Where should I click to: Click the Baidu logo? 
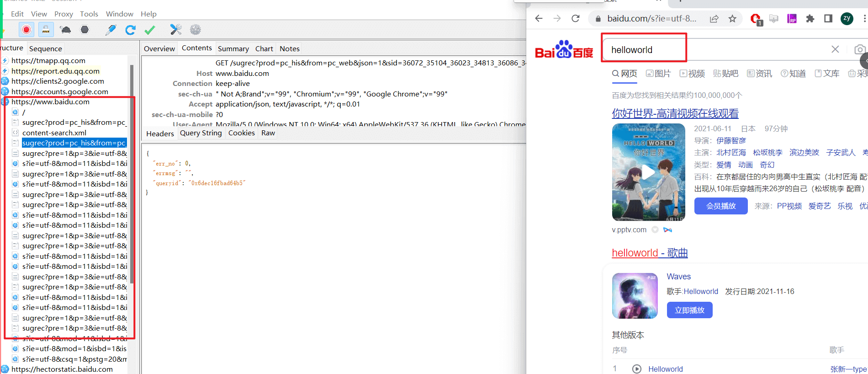pos(564,50)
